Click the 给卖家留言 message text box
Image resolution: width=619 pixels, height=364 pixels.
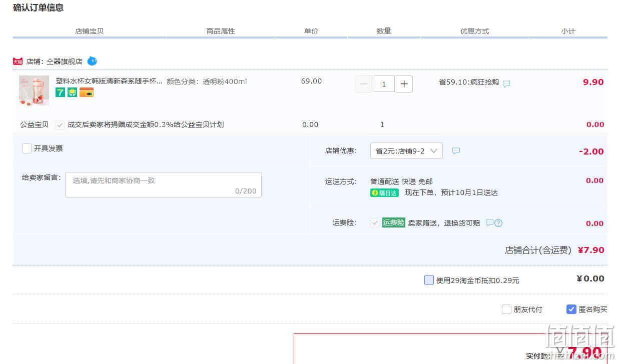163,184
